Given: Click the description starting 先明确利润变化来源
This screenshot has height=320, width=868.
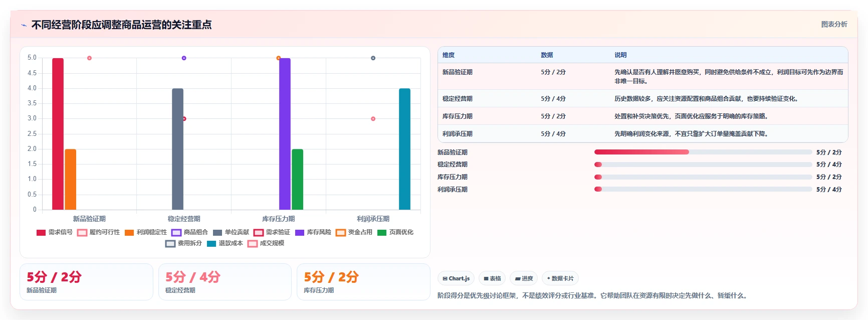Looking at the screenshot, I should click(x=692, y=134).
